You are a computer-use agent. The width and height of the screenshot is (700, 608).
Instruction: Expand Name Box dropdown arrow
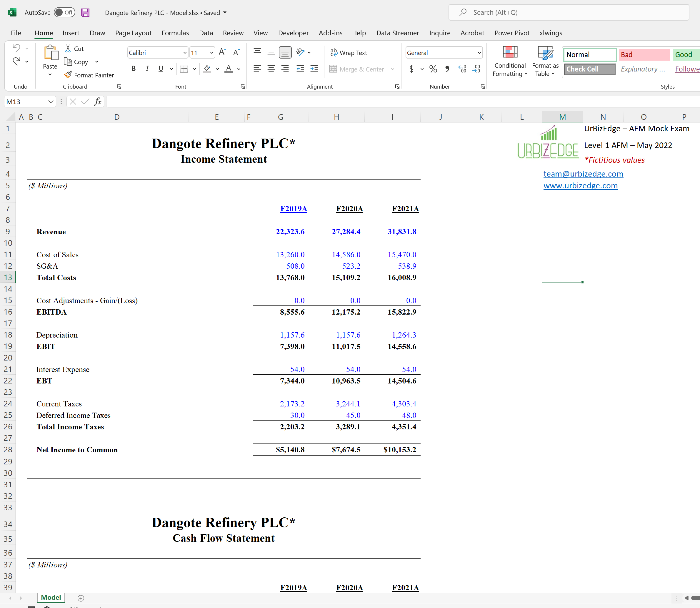[x=51, y=102]
